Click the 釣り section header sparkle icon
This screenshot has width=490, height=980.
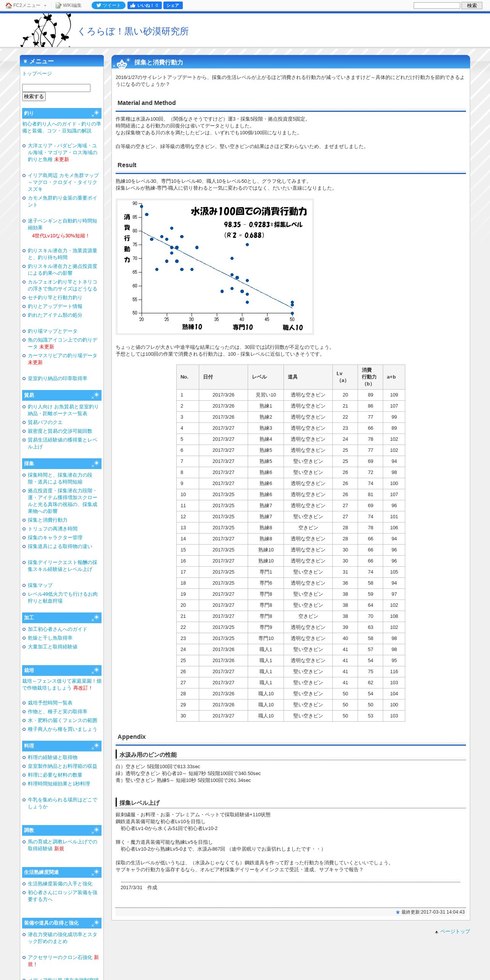pos(95,113)
